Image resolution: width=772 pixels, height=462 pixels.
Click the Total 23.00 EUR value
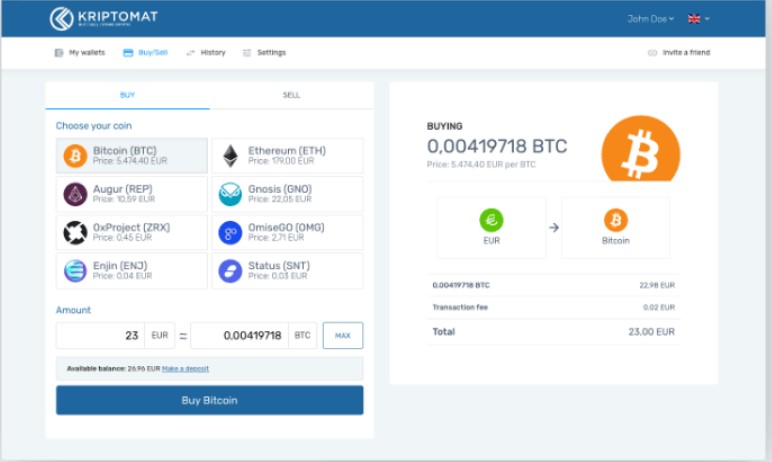coord(651,332)
